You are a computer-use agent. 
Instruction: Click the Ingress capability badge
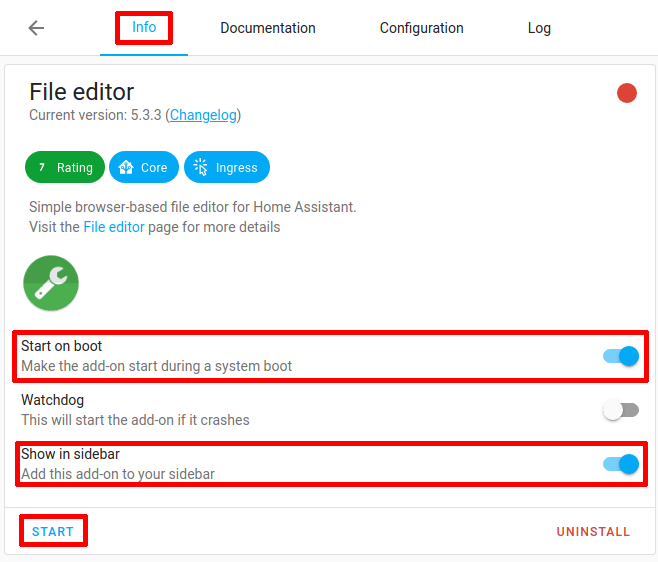pyautogui.click(x=227, y=167)
